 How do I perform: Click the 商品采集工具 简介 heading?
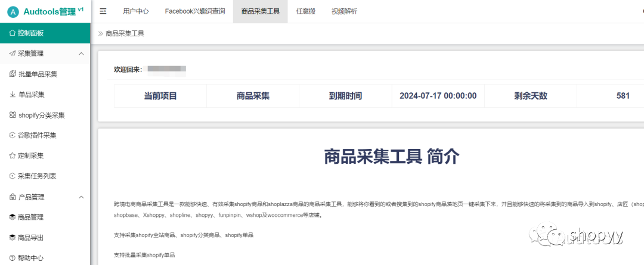(x=392, y=157)
